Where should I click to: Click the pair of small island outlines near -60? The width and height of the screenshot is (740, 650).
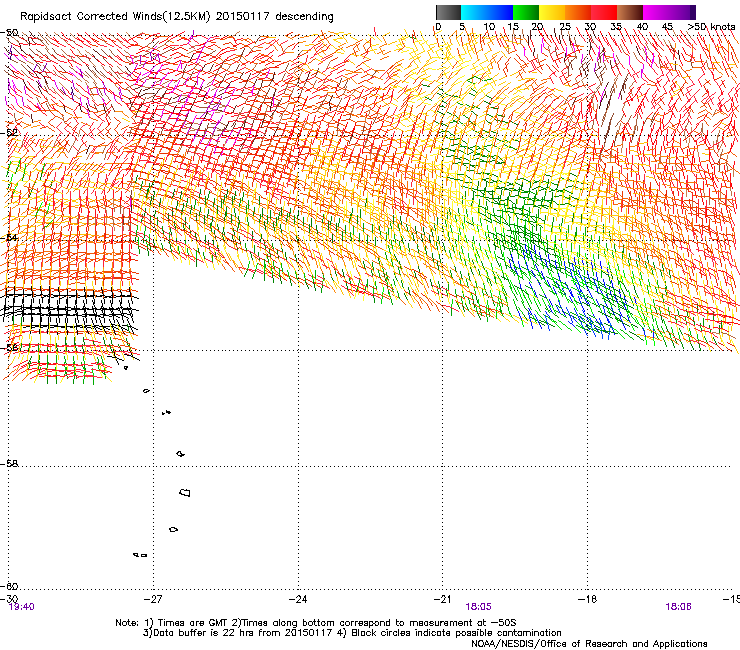pos(140,555)
